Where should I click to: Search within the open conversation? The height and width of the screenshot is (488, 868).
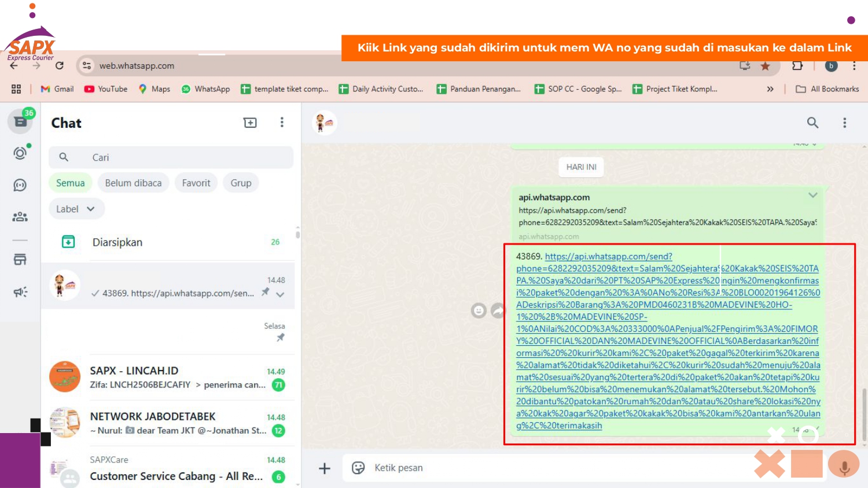click(812, 123)
